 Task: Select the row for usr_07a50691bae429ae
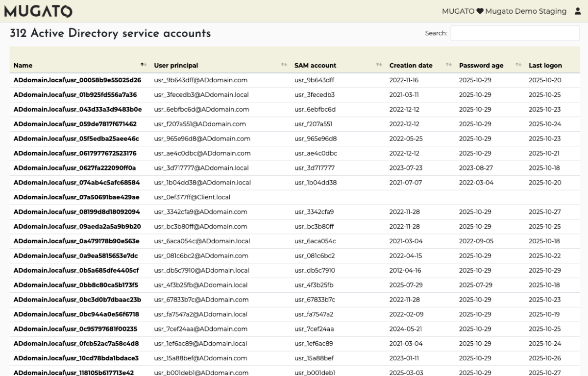[x=76, y=197]
